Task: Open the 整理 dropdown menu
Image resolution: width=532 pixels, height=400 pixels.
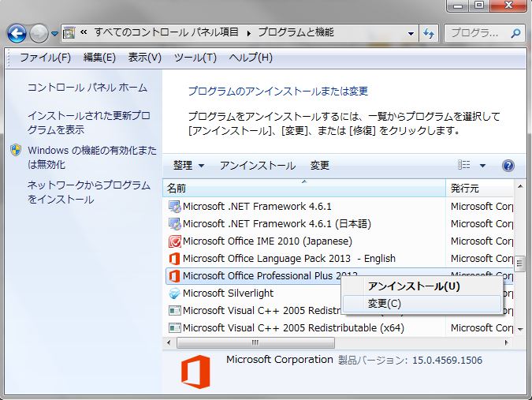Action: click(188, 166)
